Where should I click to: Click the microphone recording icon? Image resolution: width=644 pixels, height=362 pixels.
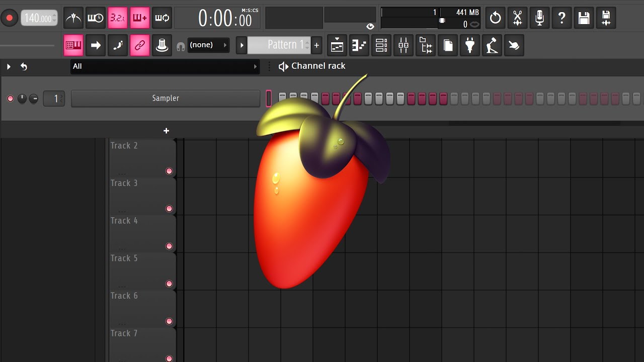click(539, 18)
